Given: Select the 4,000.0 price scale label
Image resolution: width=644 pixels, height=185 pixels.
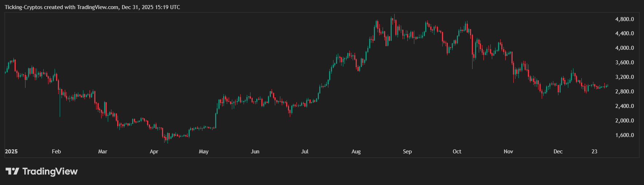Looking at the screenshot, I should click(x=624, y=48).
